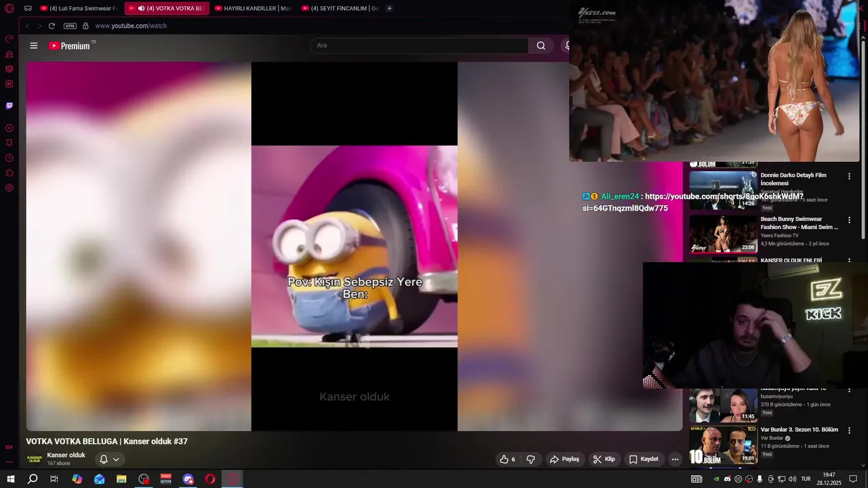This screenshot has width=868, height=488.
Task: Click the Klip scissors button
Action: pos(604,459)
